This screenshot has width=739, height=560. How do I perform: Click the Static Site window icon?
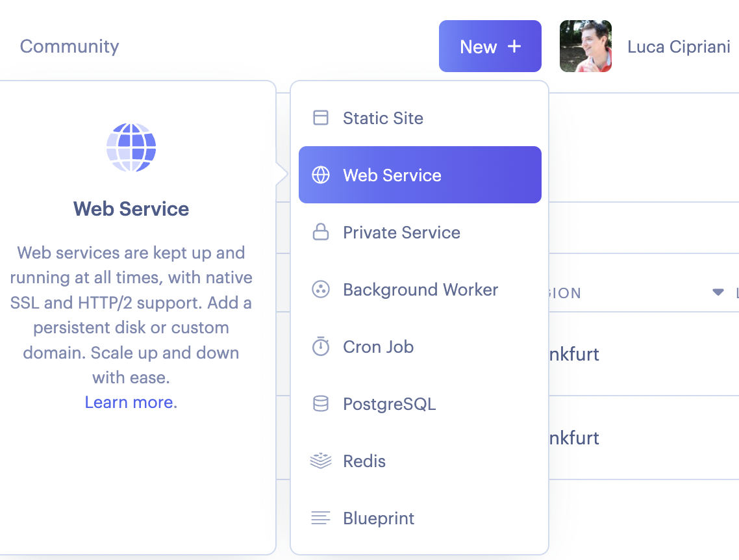click(321, 118)
